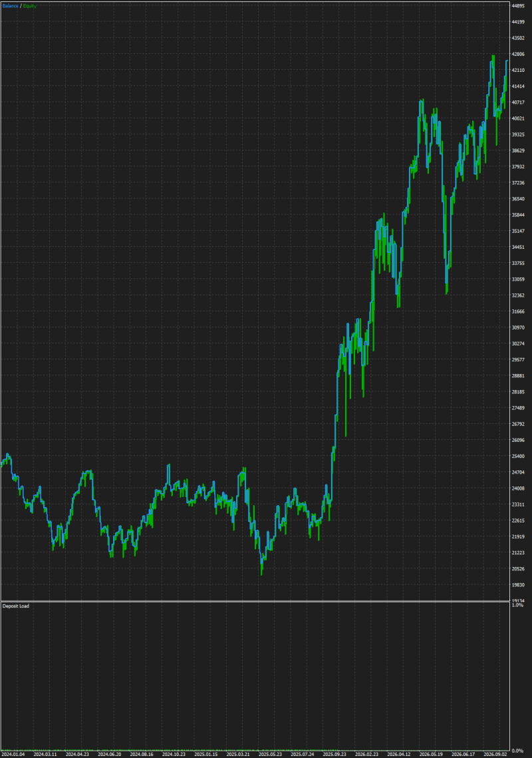Click the 33755 axis value
Viewport: 532px width, 758px height.
click(x=518, y=263)
